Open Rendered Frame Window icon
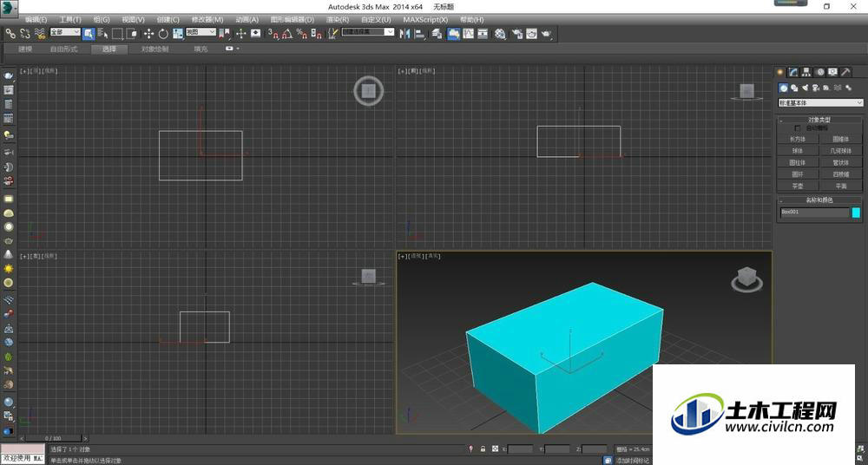Image resolution: width=868 pixels, height=465 pixels. tap(531, 34)
